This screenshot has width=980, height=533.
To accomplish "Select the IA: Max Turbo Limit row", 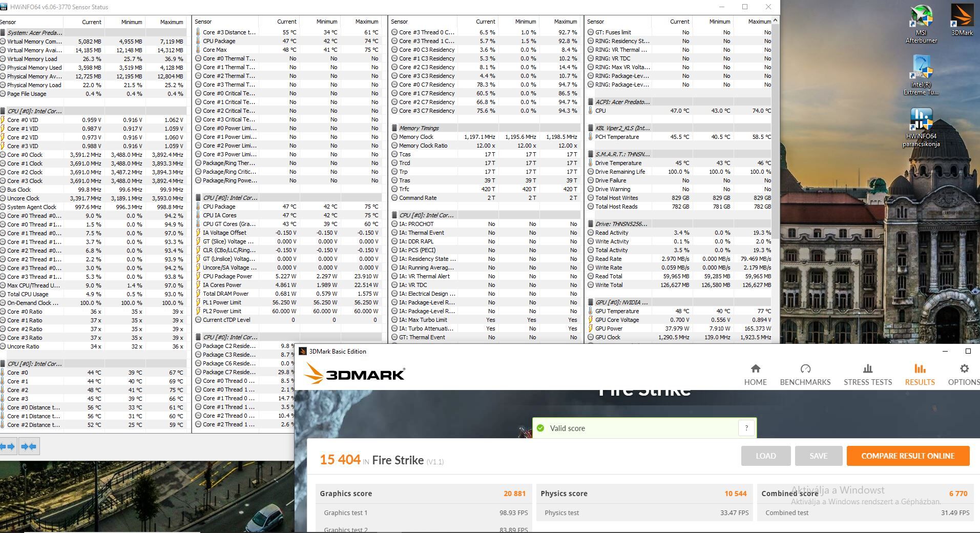I will point(486,320).
